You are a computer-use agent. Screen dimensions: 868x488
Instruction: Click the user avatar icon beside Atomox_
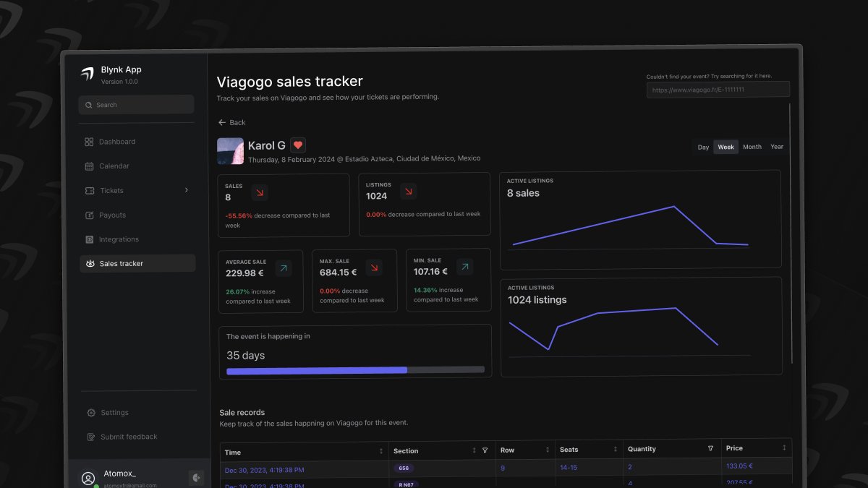click(88, 478)
